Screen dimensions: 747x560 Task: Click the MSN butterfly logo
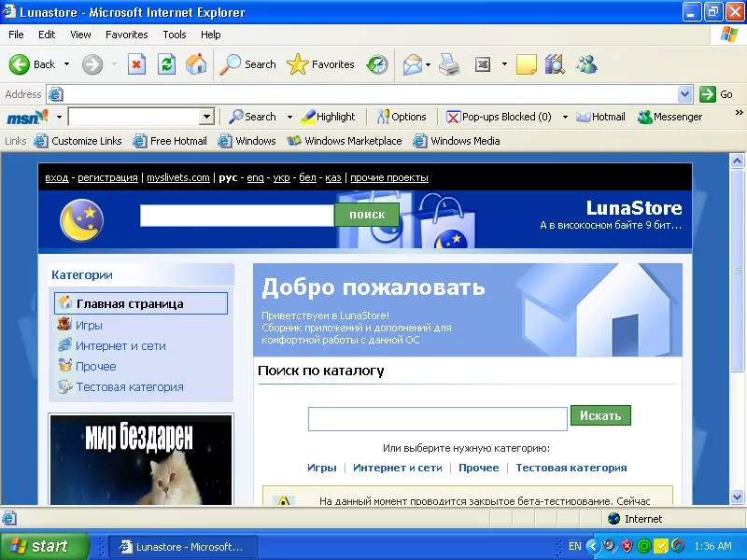28,117
